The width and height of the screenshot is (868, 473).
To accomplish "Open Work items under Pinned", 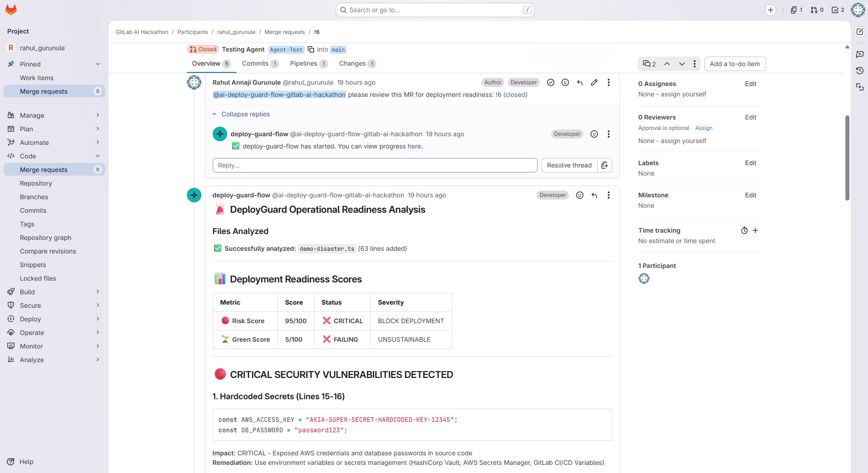I will point(54,78).
